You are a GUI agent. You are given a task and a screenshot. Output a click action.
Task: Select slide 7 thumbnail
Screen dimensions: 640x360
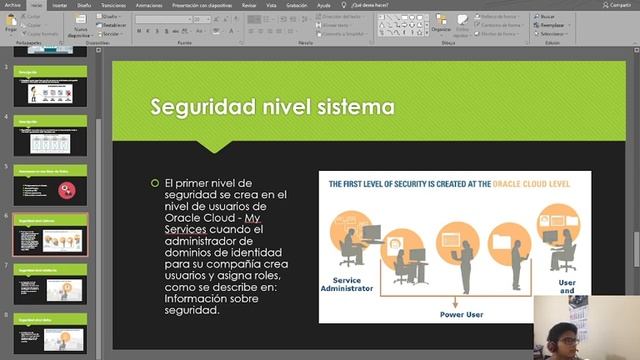point(50,284)
